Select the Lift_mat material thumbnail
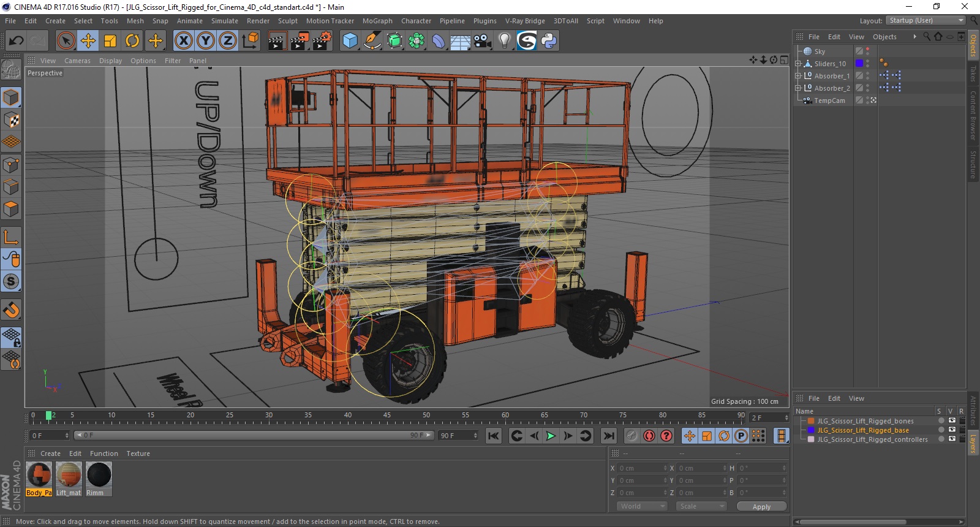This screenshot has height=527, width=980. click(69, 476)
